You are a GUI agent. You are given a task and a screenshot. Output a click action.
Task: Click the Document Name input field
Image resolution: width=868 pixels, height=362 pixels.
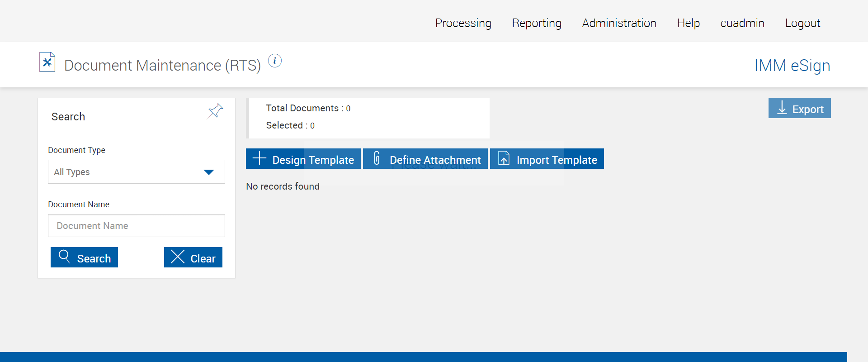click(136, 226)
